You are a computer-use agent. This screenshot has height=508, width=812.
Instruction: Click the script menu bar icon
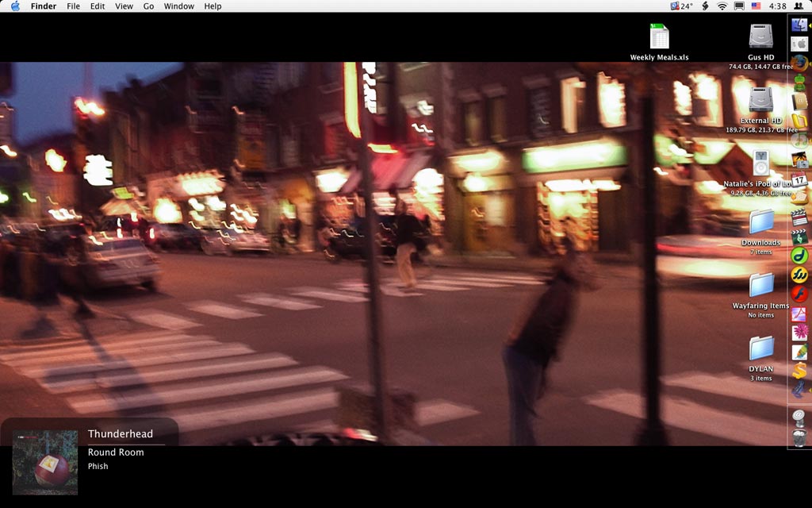pos(705,6)
